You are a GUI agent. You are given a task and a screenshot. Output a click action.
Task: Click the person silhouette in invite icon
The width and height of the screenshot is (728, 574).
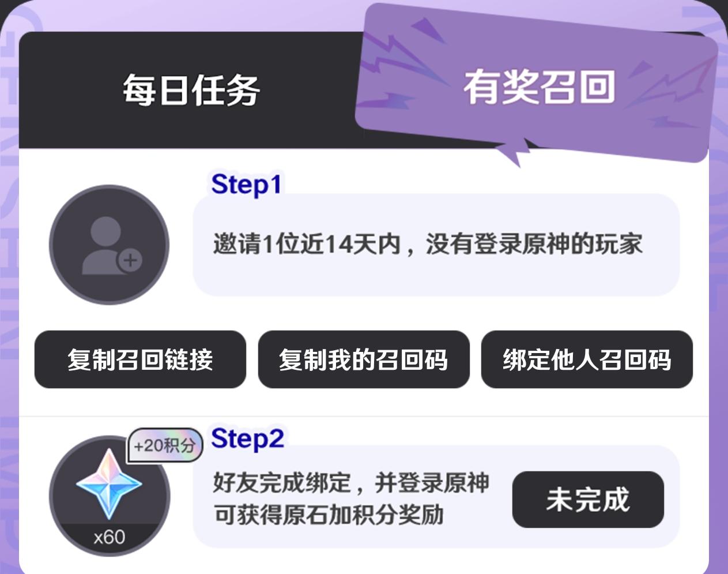[105, 245]
